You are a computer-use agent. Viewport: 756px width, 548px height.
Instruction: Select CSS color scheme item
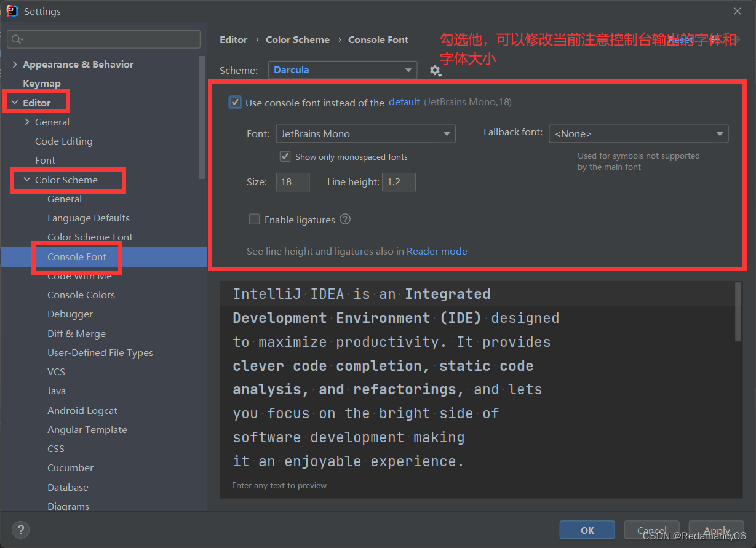[56, 448]
